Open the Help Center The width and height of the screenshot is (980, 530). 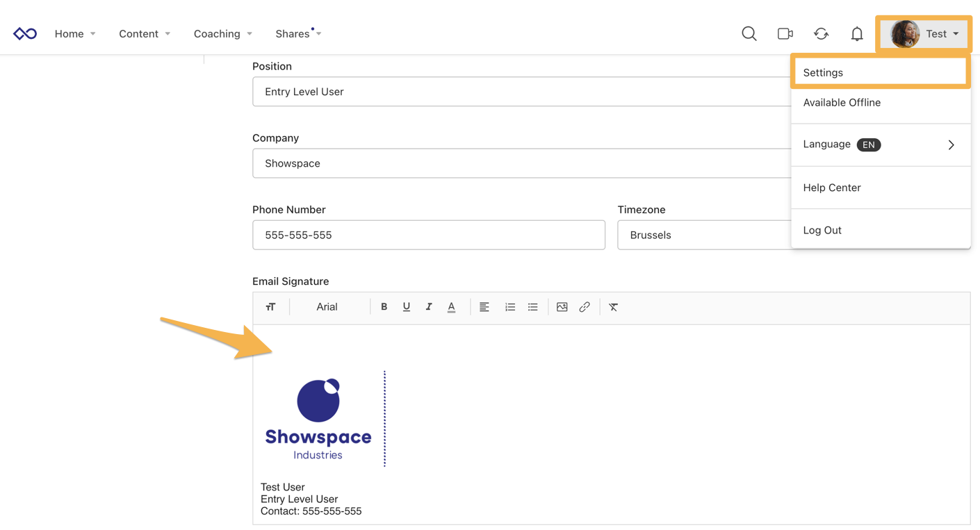(x=832, y=187)
